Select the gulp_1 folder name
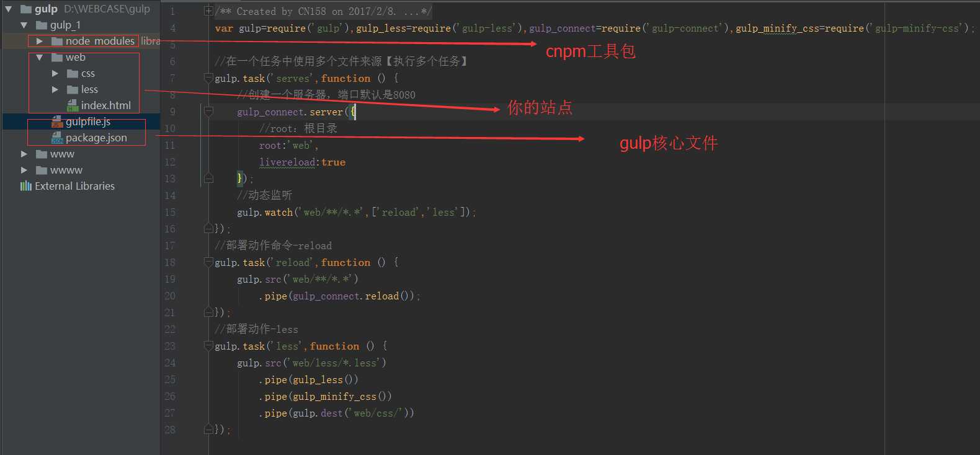 (x=66, y=25)
